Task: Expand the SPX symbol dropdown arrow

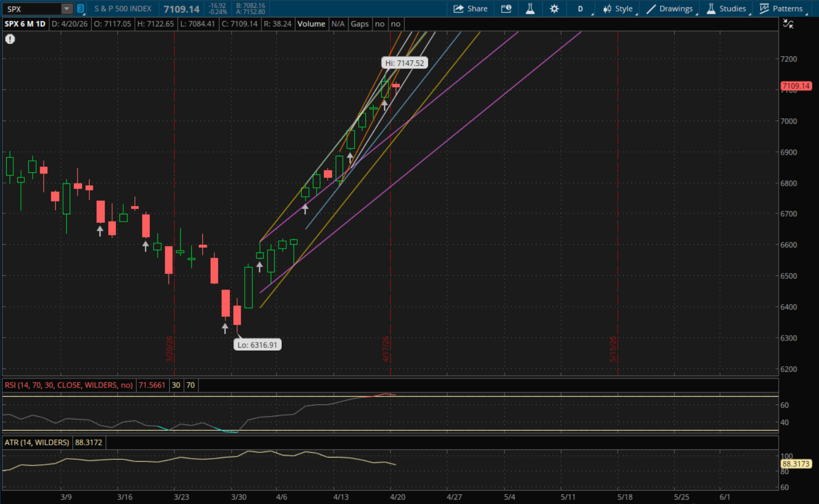Action: click(67, 9)
